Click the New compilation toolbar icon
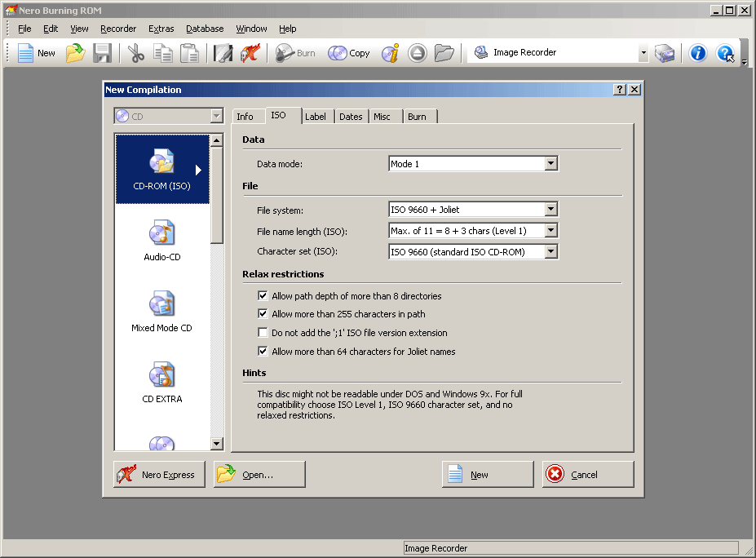 tap(36, 52)
